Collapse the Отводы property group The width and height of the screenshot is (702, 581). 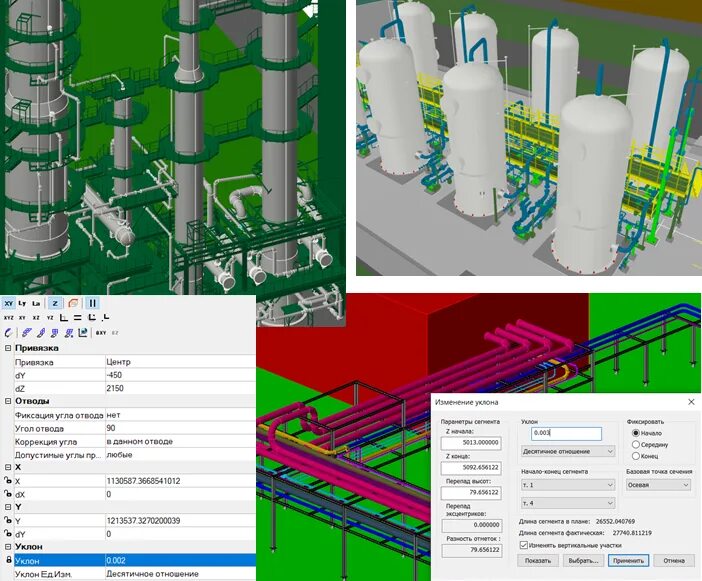click(8, 401)
